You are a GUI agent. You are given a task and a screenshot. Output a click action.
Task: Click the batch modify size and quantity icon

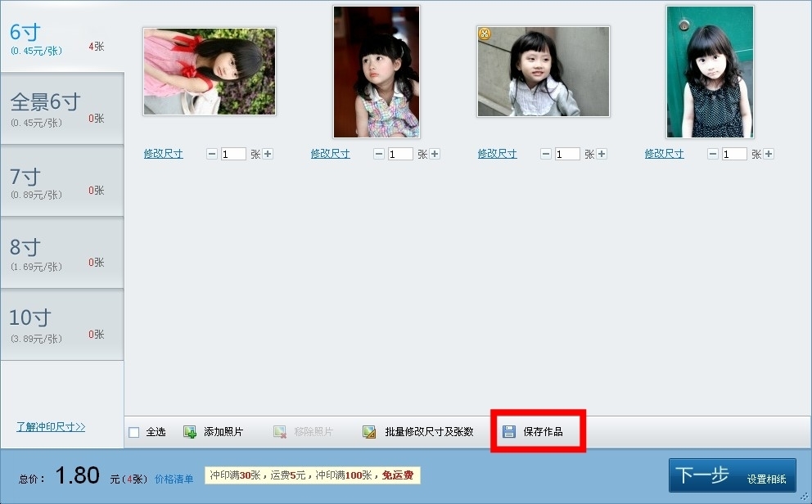point(370,432)
